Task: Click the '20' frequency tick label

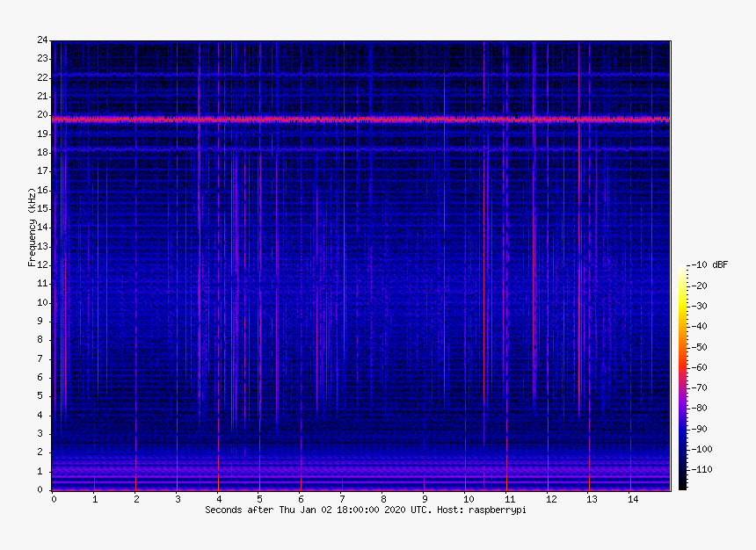Action: point(42,115)
